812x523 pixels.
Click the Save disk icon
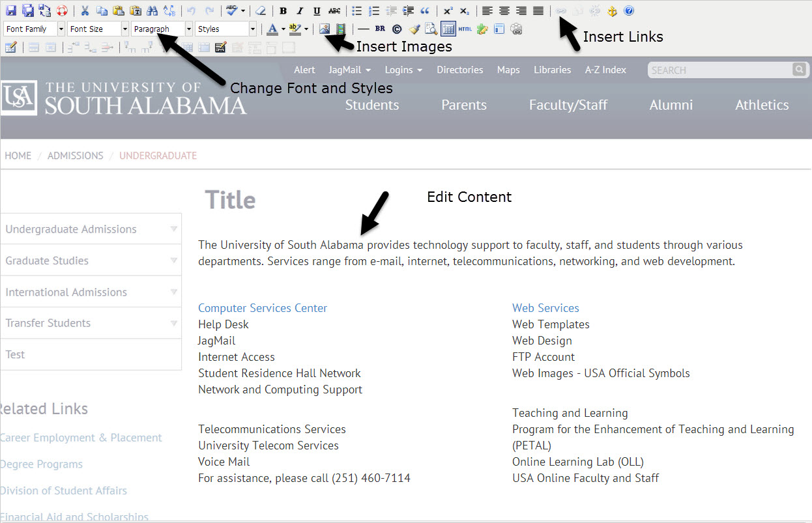tap(11, 10)
